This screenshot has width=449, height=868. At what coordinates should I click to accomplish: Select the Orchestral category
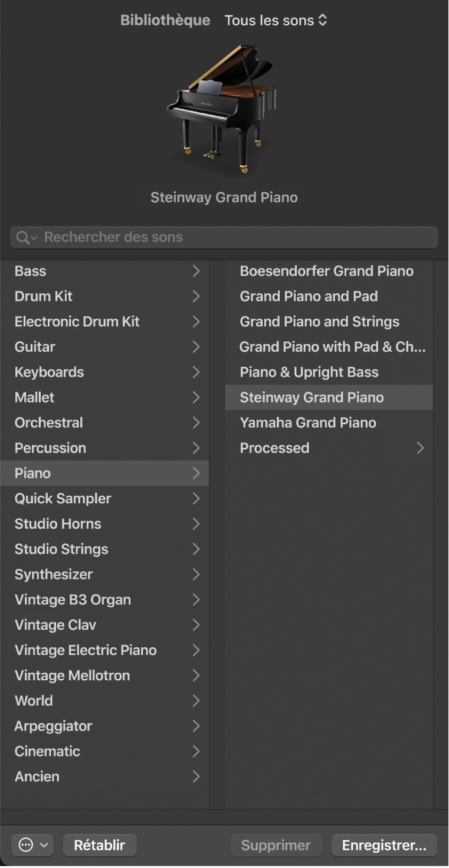[x=49, y=422]
